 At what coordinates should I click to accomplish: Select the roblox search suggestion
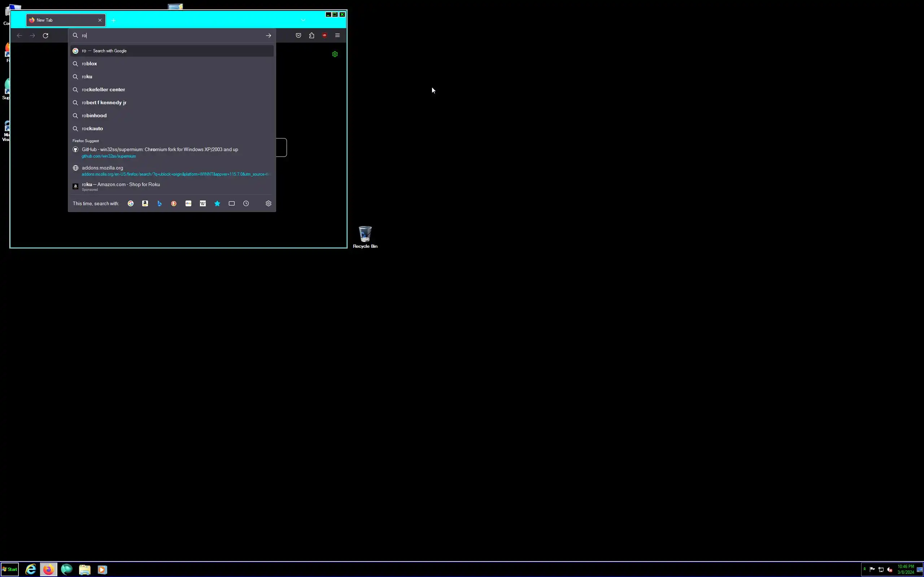(x=90, y=64)
